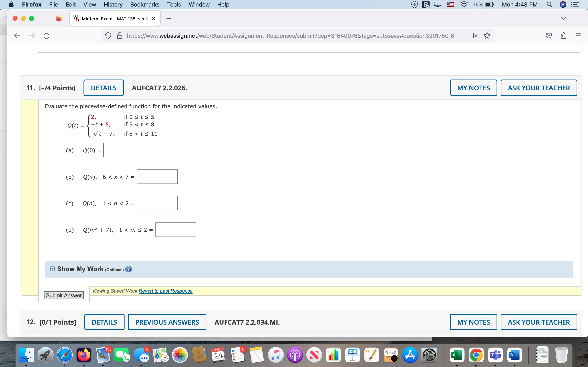The width and height of the screenshot is (588, 367).
Task: Expand the Show My Work section
Action: tap(52, 269)
